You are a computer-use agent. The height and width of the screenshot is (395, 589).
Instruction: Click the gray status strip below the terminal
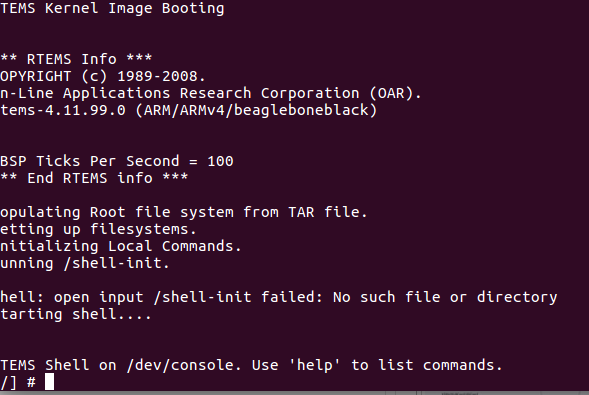tap(294, 393)
